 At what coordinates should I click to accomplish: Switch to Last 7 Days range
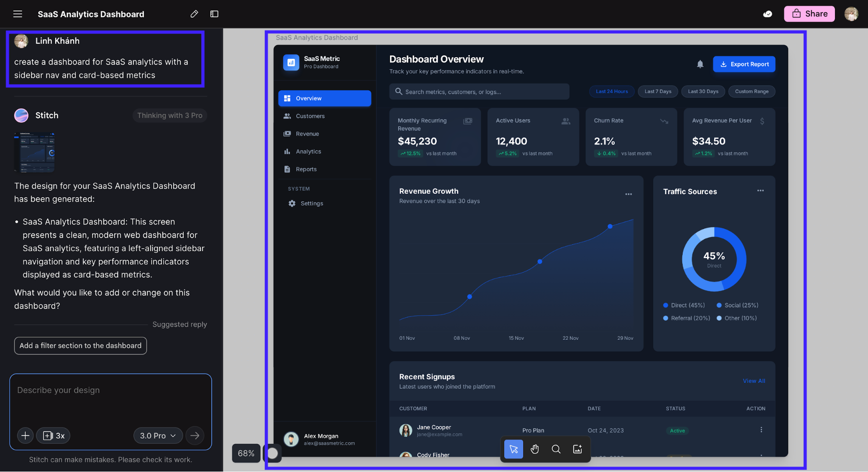(x=657, y=91)
